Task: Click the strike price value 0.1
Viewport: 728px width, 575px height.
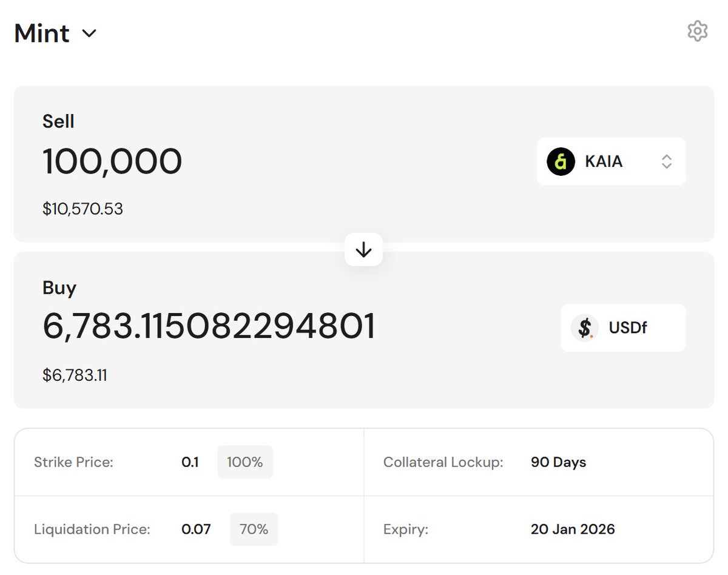Action: point(190,462)
